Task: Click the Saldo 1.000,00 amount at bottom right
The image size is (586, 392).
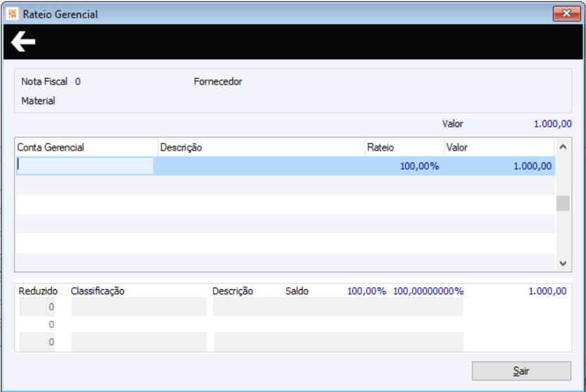Action: click(547, 291)
